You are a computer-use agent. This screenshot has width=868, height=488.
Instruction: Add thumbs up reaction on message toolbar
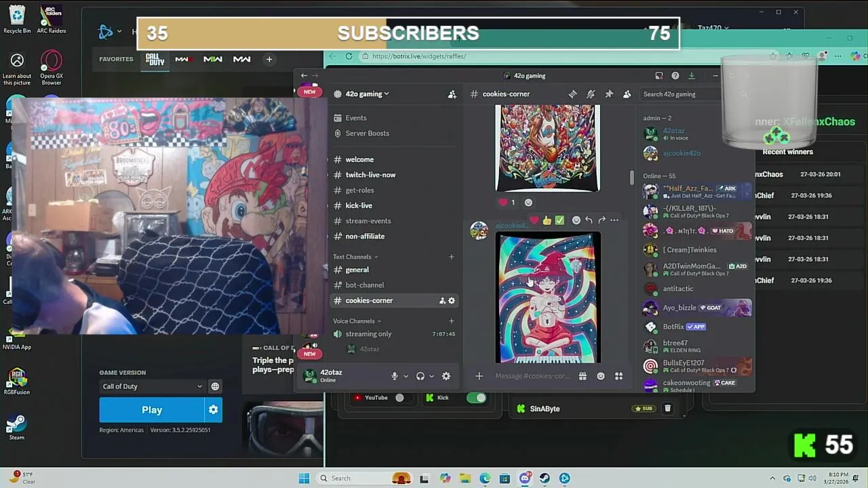point(547,220)
